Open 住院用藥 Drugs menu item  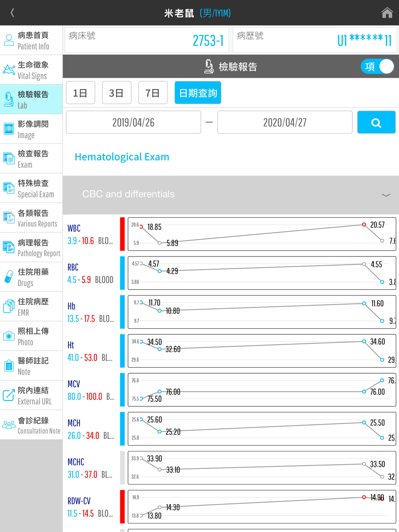(x=31, y=277)
